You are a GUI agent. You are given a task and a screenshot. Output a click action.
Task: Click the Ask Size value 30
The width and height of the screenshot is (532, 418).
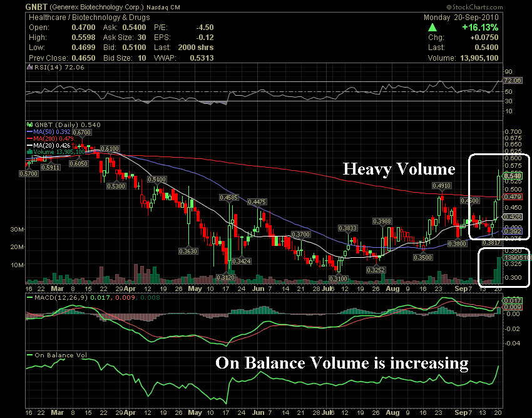(142, 38)
